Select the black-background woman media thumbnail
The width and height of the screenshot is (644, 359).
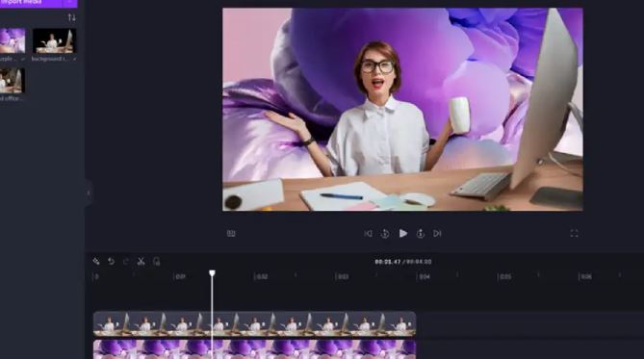pos(54,40)
